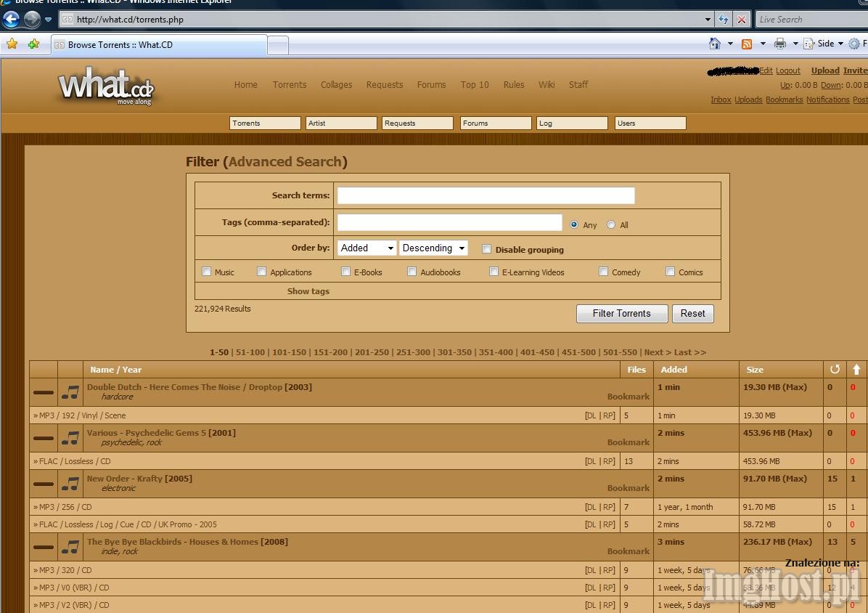Select the All tags radio button
The width and height of the screenshot is (868, 613).
coord(611,224)
